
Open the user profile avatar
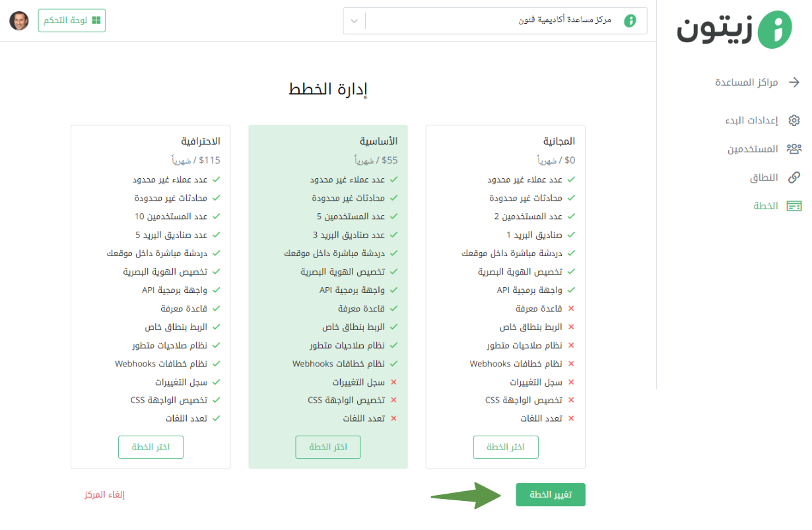[x=19, y=20]
